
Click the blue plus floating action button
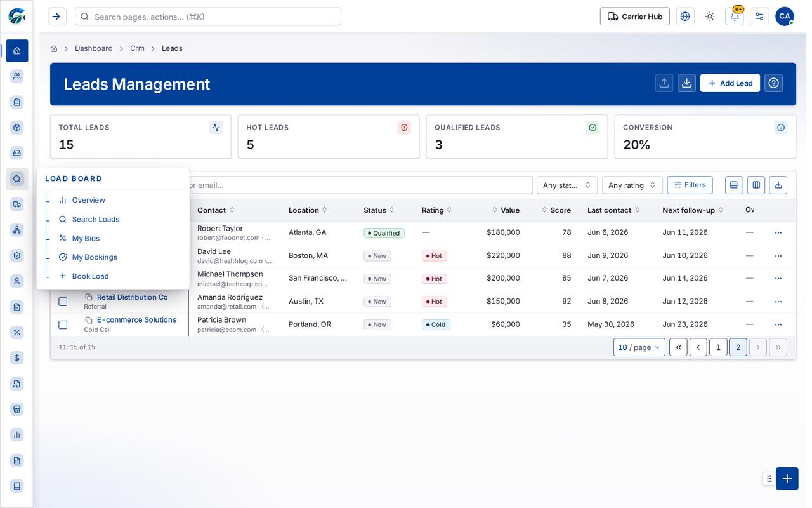click(787, 479)
